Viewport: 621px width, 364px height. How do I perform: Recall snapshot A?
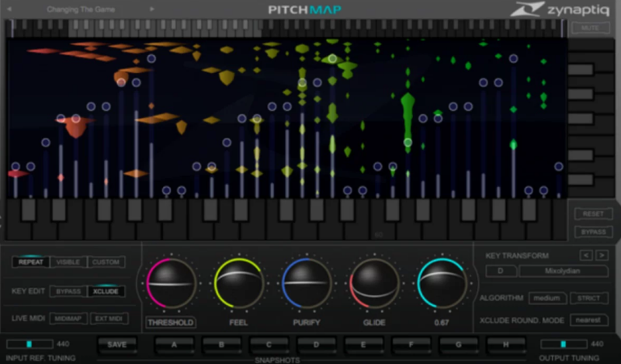174,345
